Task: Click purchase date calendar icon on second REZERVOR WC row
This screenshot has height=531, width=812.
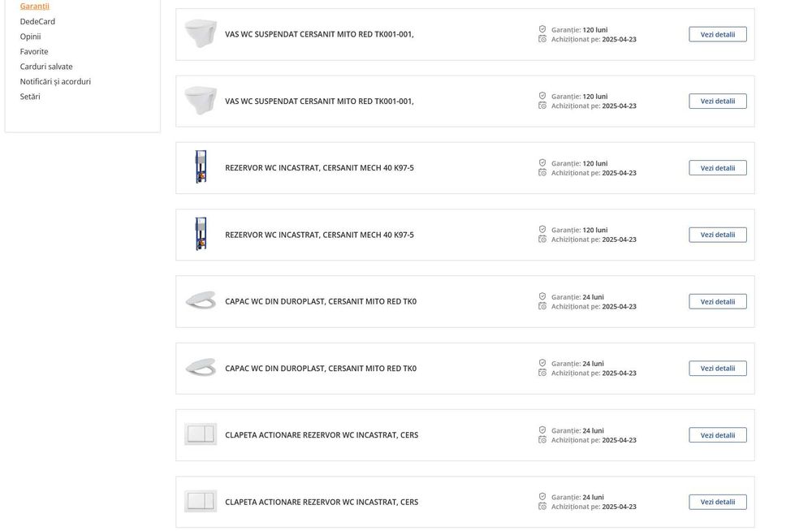Action: 542,240
